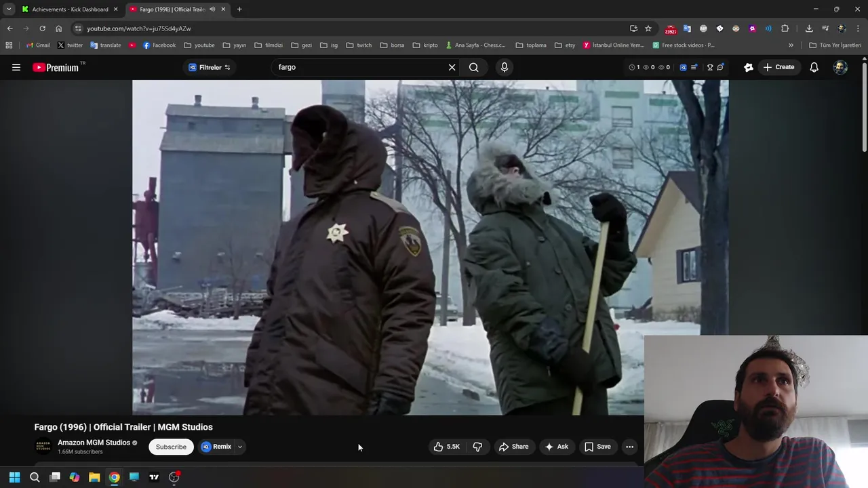This screenshot has width=868, height=488.
Task: Click the blue IQ badge in the header stats
Action: pyautogui.click(x=683, y=67)
